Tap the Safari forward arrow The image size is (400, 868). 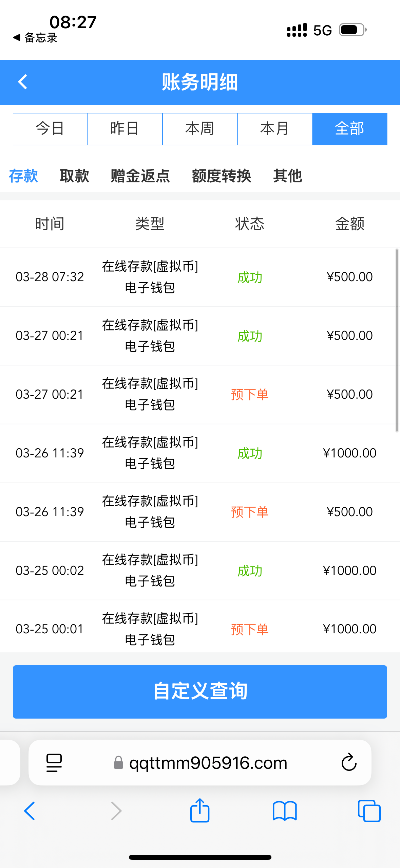pyautogui.click(x=116, y=811)
